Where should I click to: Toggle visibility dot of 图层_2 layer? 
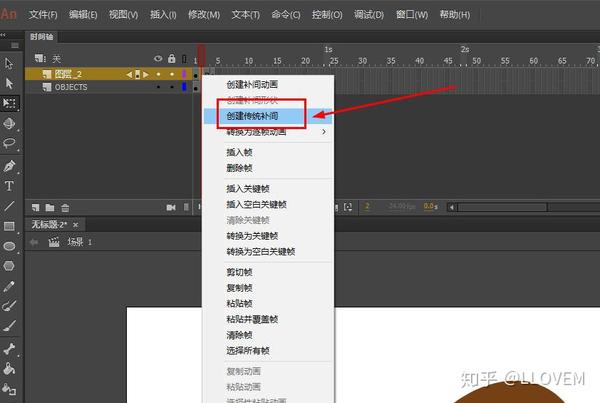click(x=158, y=74)
